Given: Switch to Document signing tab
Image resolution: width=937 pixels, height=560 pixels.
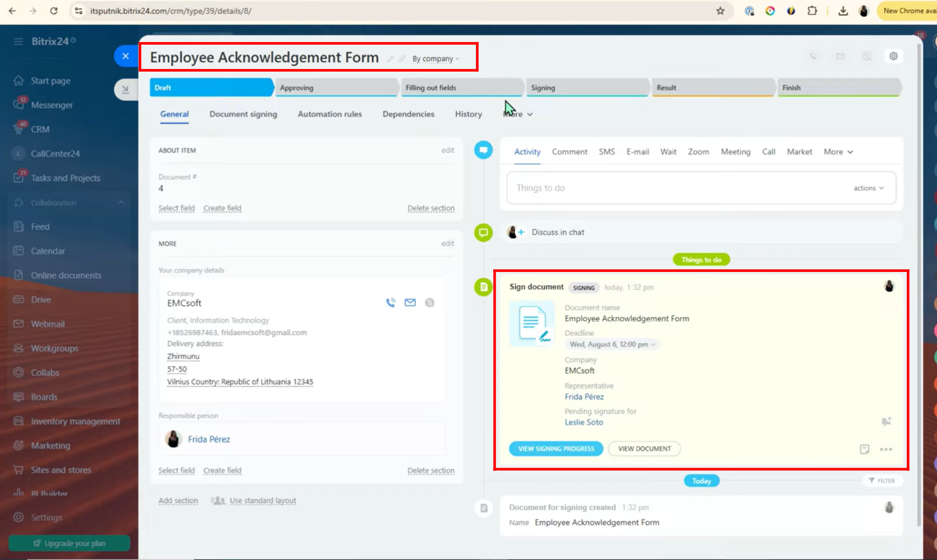Looking at the screenshot, I should [x=243, y=114].
